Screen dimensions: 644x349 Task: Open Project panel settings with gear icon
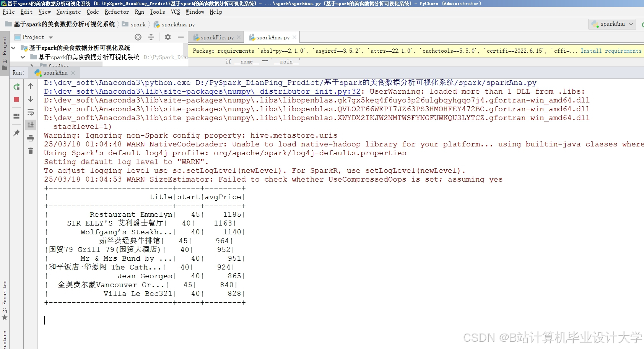[167, 37]
